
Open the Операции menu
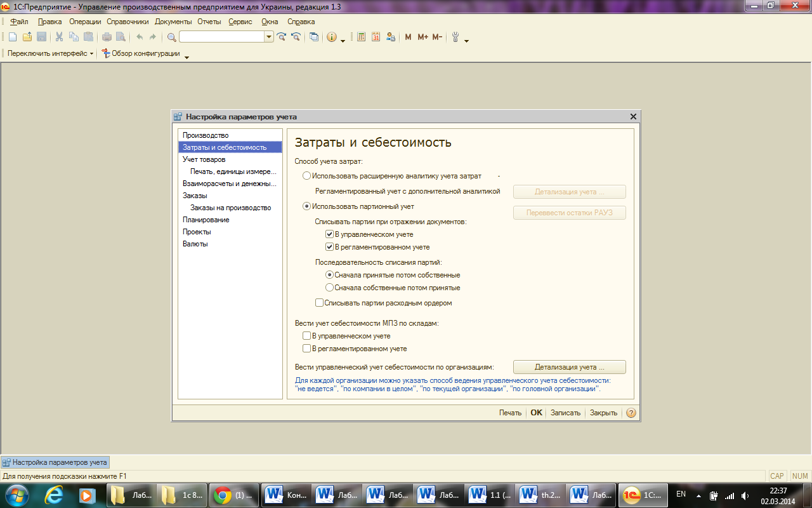click(x=85, y=22)
